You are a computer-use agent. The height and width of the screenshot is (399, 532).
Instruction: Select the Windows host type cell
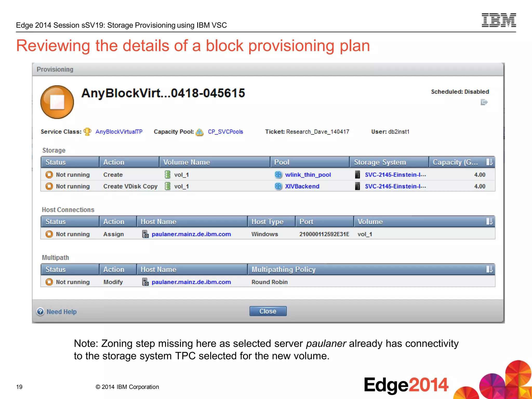(264, 234)
